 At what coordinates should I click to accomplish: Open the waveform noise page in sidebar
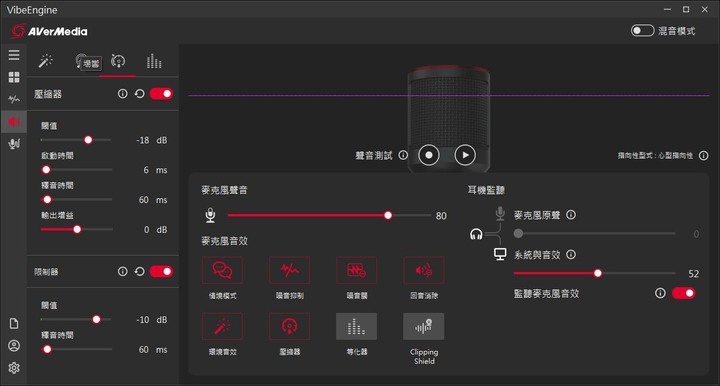click(14, 99)
